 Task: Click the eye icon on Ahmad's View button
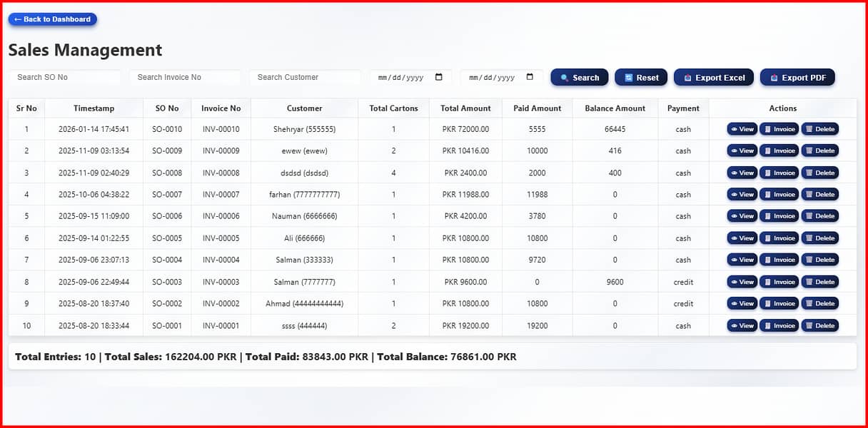pos(735,303)
